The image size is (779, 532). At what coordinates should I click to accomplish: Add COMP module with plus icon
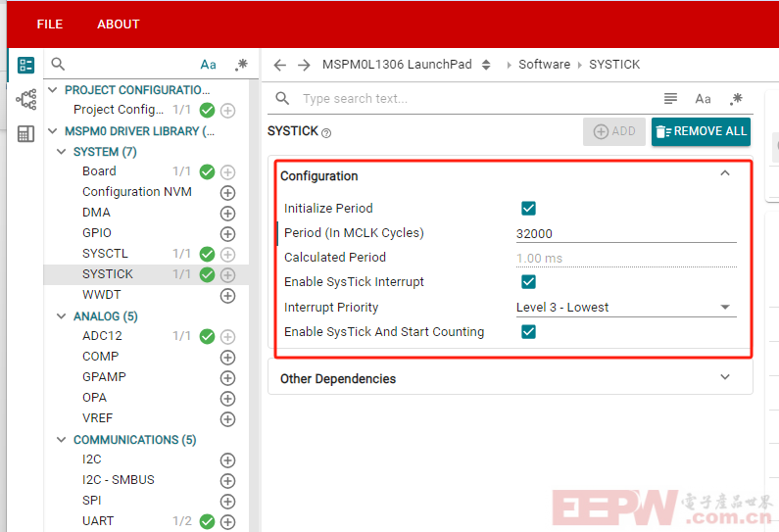click(x=227, y=358)
